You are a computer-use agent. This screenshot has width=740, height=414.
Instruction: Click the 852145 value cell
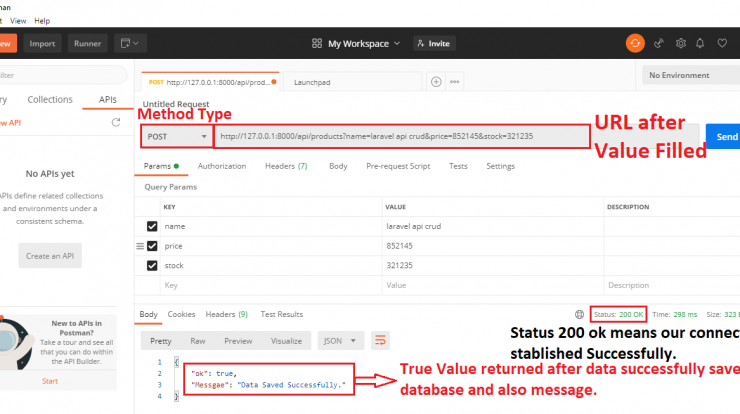(493, 246)
